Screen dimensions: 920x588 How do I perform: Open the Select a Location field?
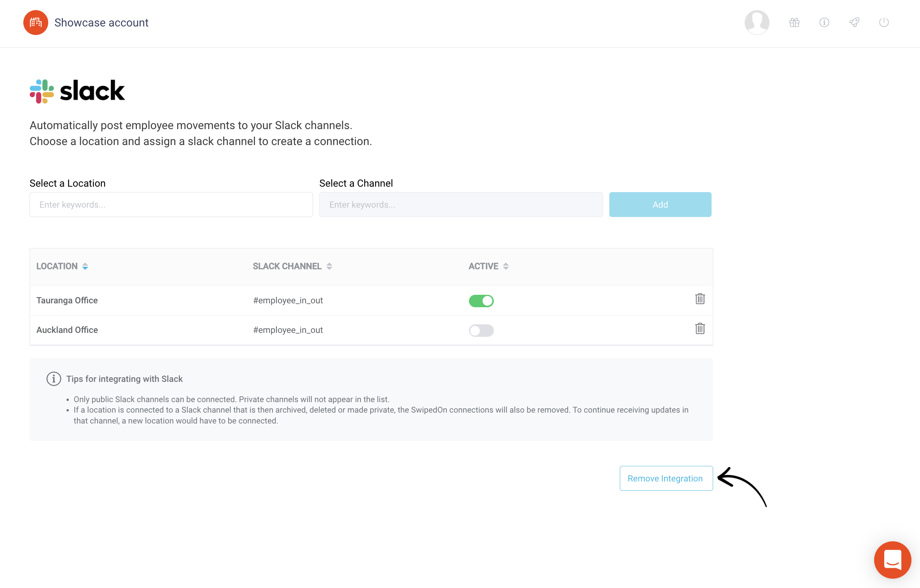coord(171,205)
